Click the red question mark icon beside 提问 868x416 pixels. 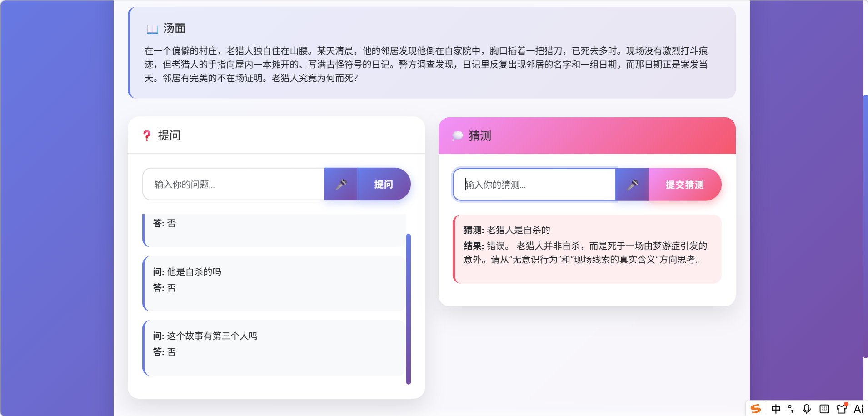point(146,135)
